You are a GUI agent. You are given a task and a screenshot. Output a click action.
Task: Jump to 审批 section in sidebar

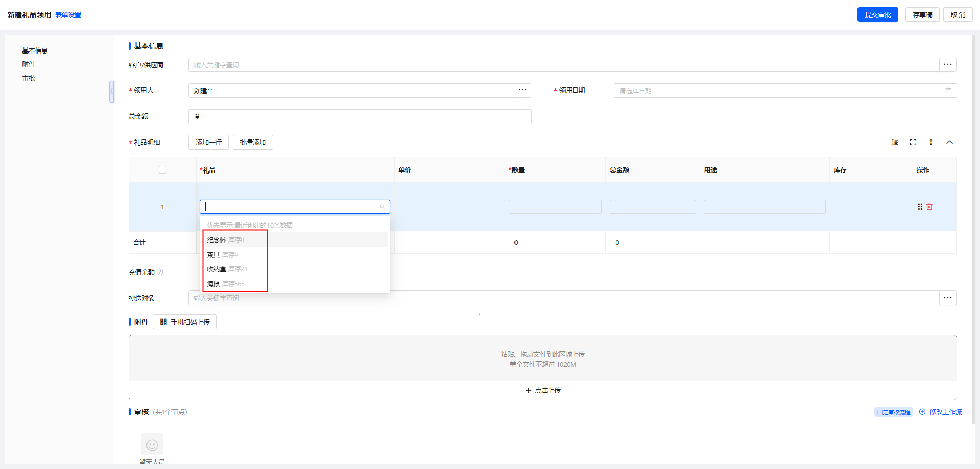[29, 78]
